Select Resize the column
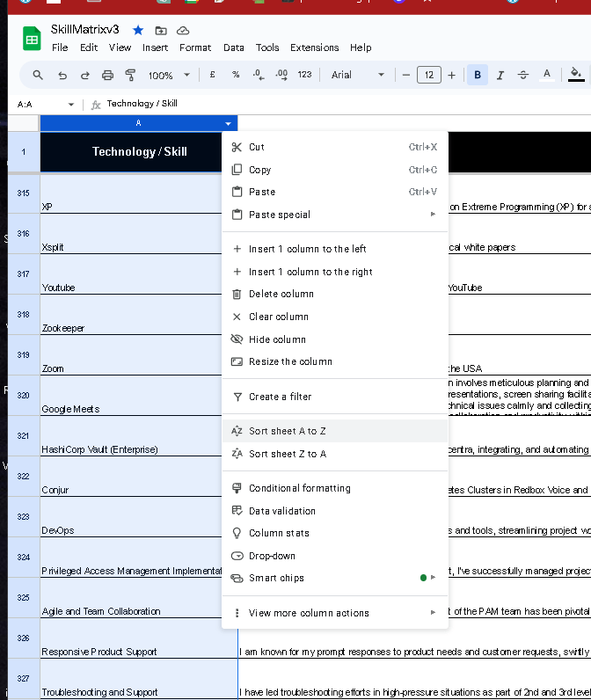591x700 pixels. coord(335,361)
